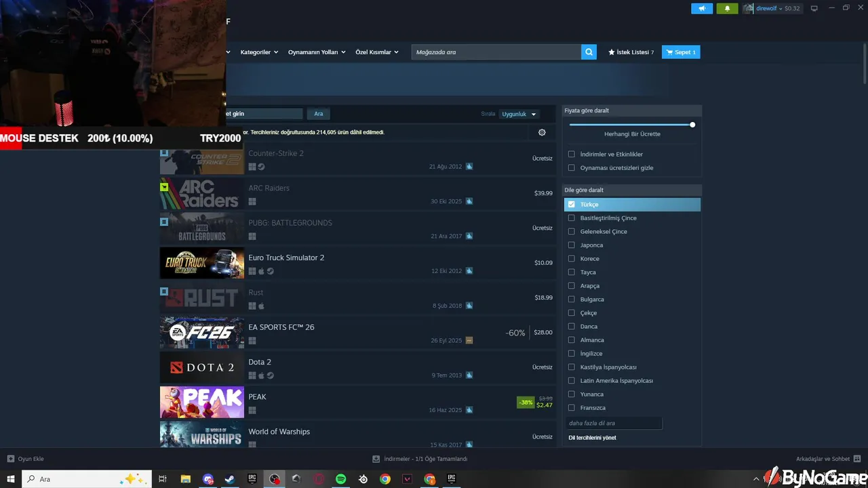This screenshot has width=868, height=488.
Task: Enable İndirimler ve Etkinlikler checkbox
Action: (572, 154)
